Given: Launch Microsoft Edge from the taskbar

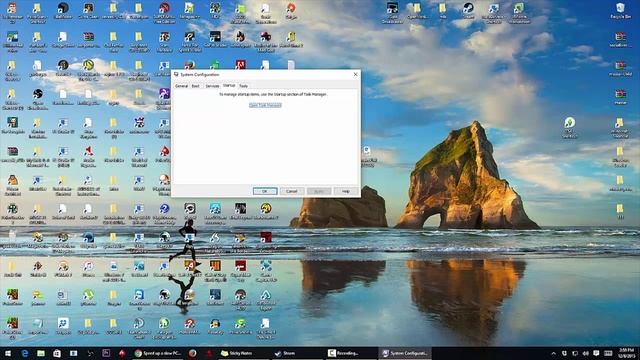Looking at the screenshot, I should coord(25,353).
